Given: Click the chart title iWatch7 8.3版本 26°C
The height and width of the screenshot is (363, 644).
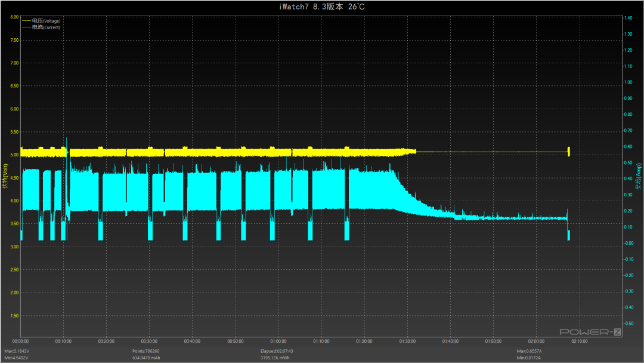Looking at the screenshot, I should 322,7.
